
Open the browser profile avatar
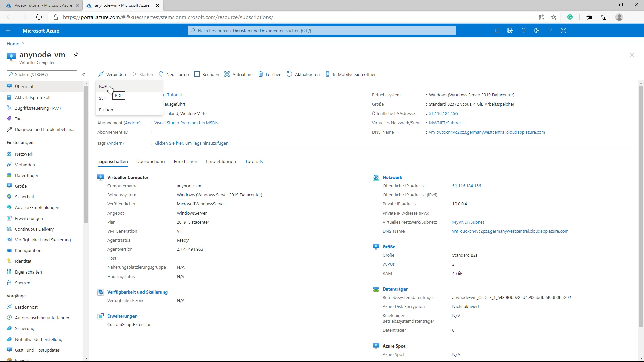[x=619, y=17]
